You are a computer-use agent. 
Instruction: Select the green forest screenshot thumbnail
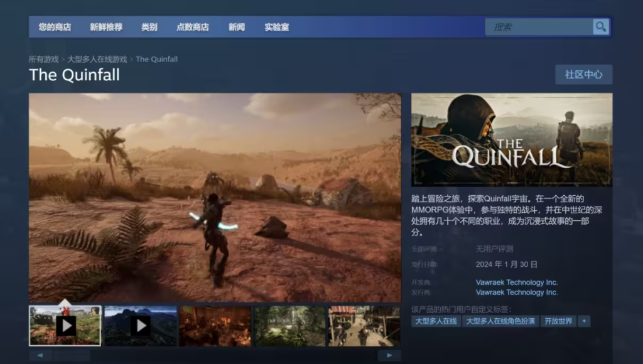click(x=290, y=326)
